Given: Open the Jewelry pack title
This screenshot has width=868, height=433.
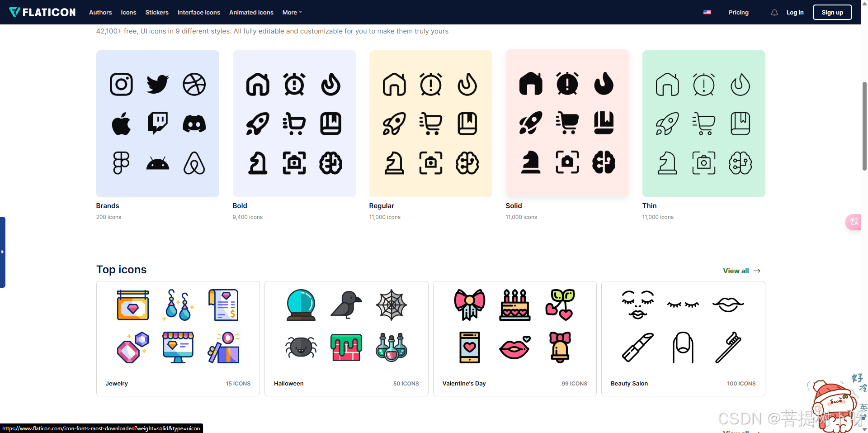Looking at the screenshot, I should point(117,383).
